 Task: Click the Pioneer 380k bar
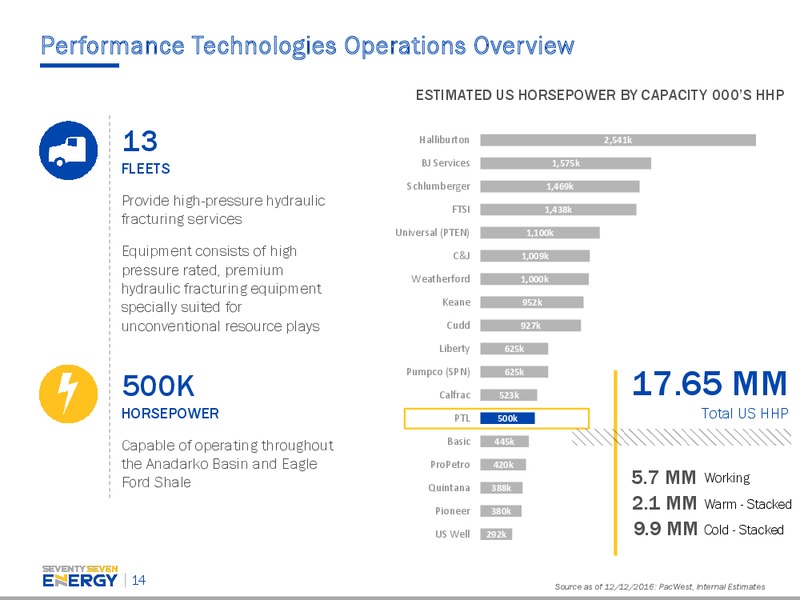tap(501, 511)
